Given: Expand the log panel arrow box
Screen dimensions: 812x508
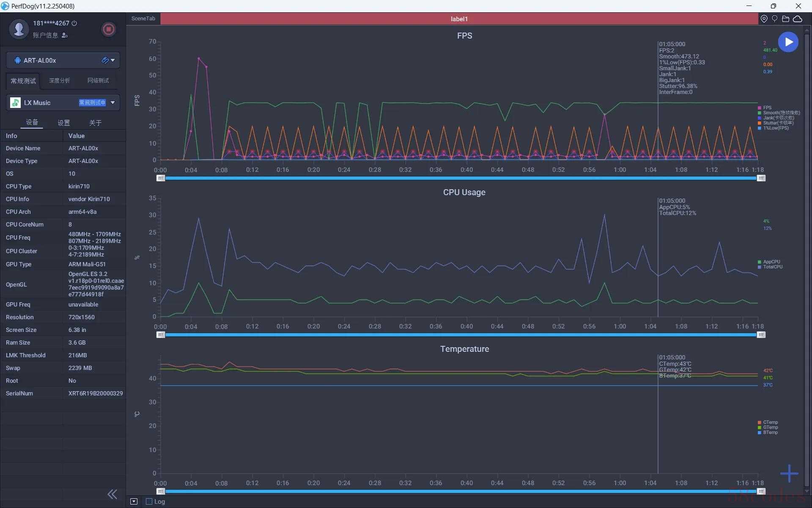Looking at the screenshot, I should pos(134,502).
